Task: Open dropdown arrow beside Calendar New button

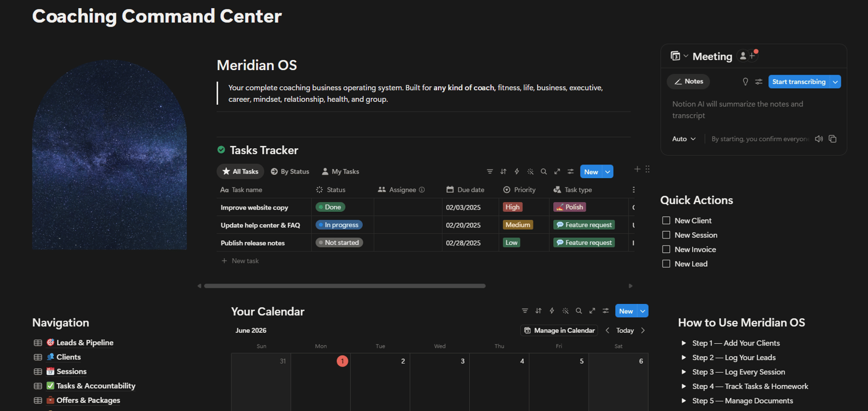Action: pyautogui.click(x=643, y=311)
